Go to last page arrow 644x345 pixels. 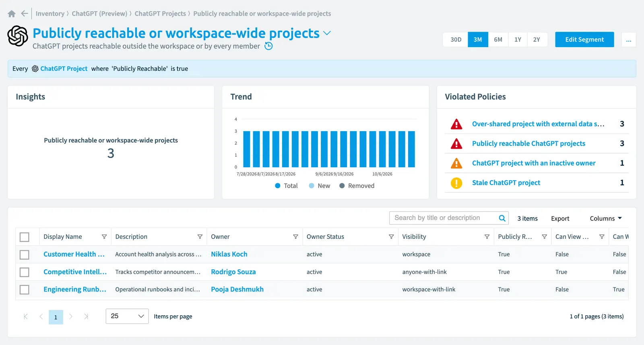pyautogui.click(x=86, y=316)
